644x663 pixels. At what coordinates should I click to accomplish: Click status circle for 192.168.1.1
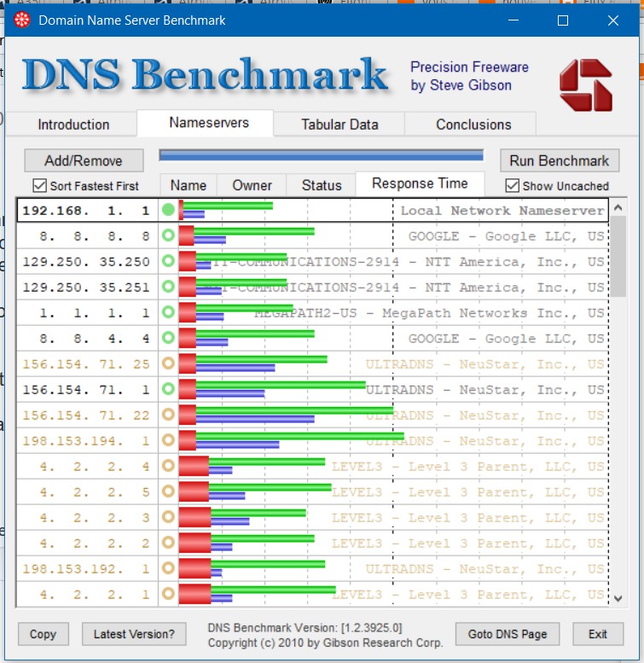(168, 210)
